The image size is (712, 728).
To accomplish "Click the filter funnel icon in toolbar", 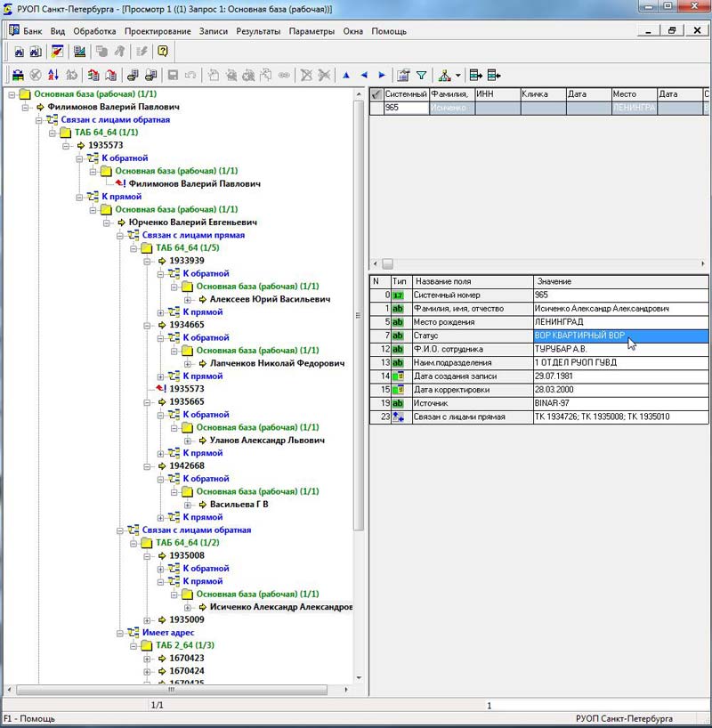I will click(421, 76).
